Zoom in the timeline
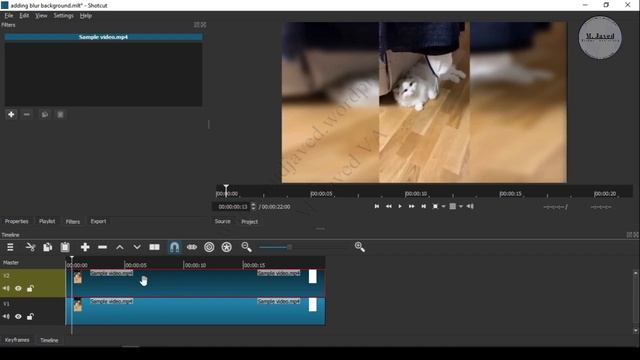 [x=360, y=247]
